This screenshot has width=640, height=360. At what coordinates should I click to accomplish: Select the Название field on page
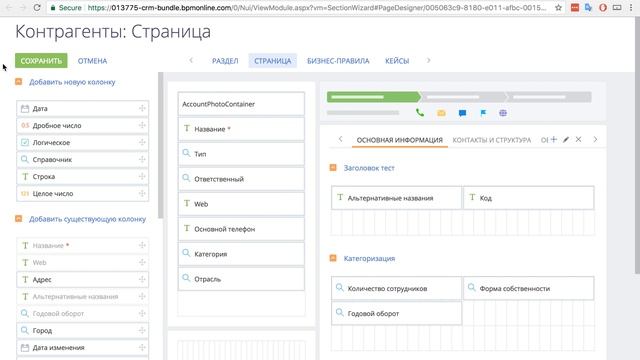pos(241,129)
